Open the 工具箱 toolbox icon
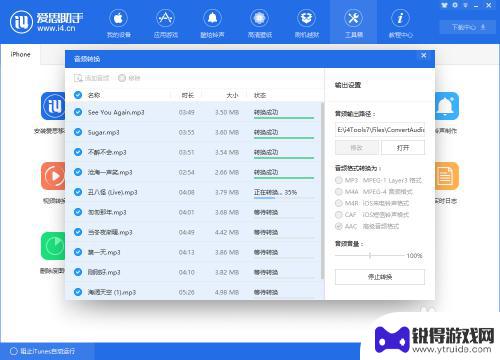This screenshot has height=360, width=500. point(353,19)
